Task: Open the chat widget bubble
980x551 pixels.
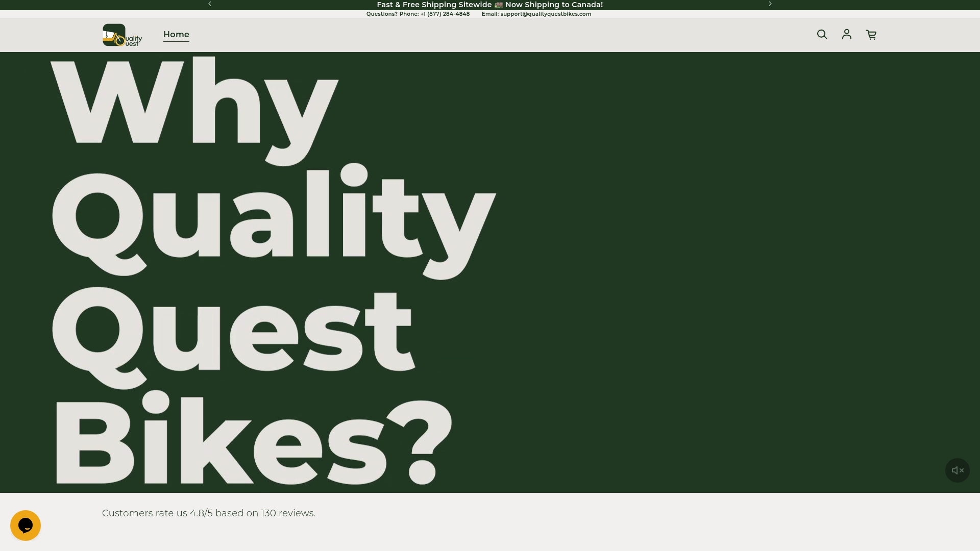Action: [26, 525]
